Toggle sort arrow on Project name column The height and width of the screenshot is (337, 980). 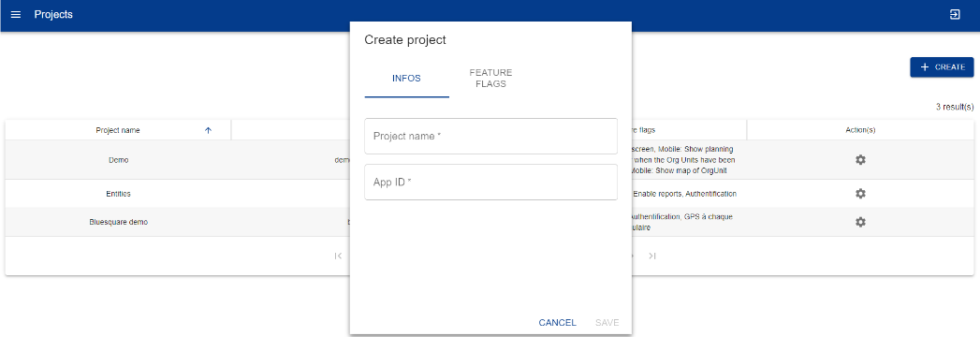click(x=208, y=130)
